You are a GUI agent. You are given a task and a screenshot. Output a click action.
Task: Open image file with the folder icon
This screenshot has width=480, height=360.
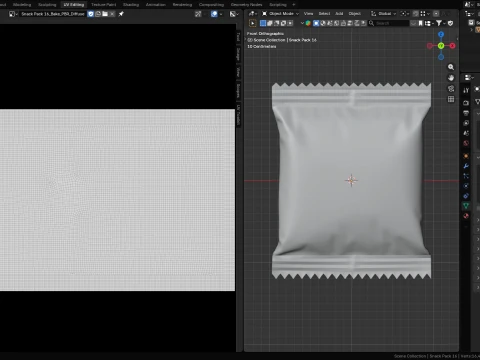(x=105, y=14)
